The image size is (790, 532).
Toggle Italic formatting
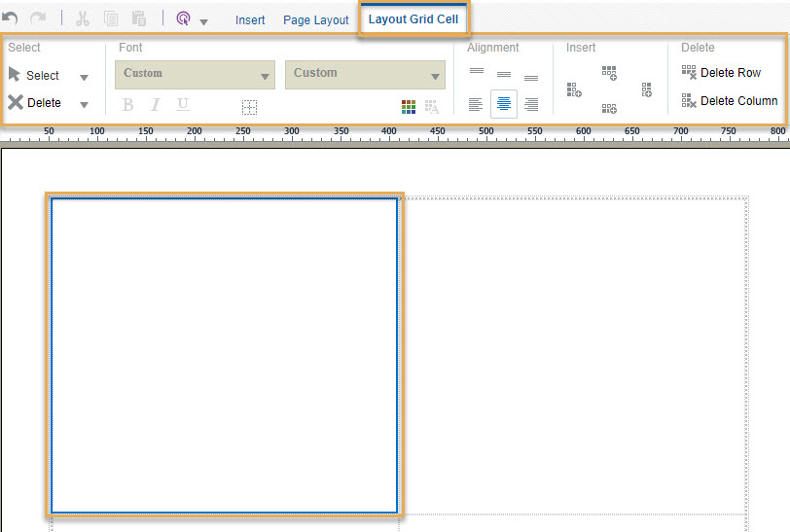tap(156, 105)
